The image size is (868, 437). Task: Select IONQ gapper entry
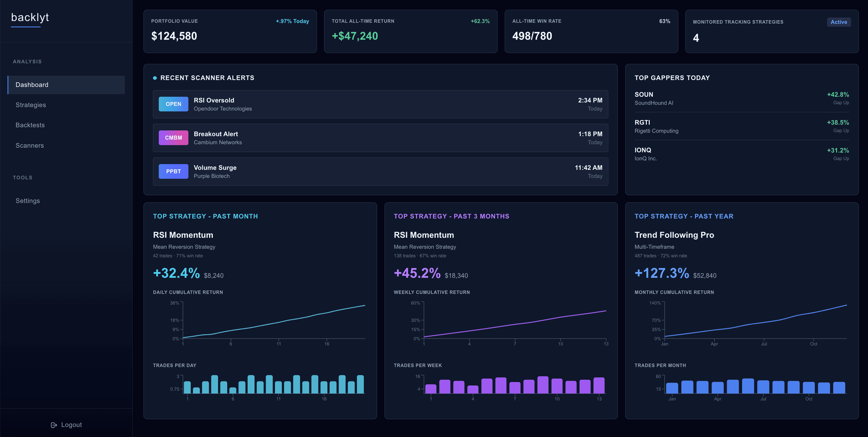click(741, 154)
